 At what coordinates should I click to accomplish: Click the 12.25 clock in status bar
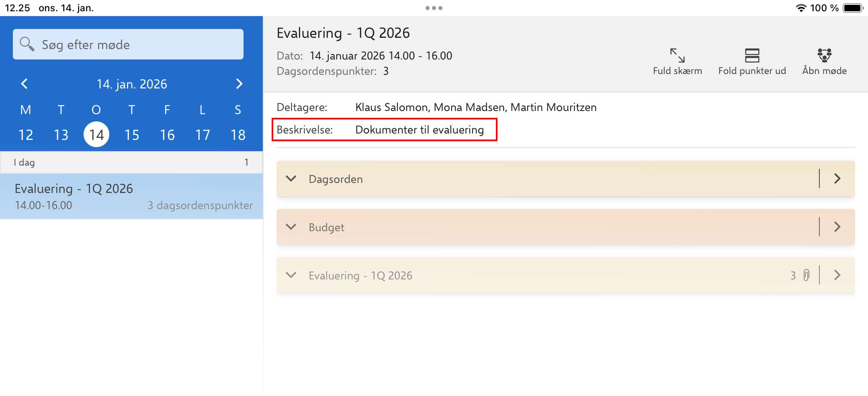17,8
